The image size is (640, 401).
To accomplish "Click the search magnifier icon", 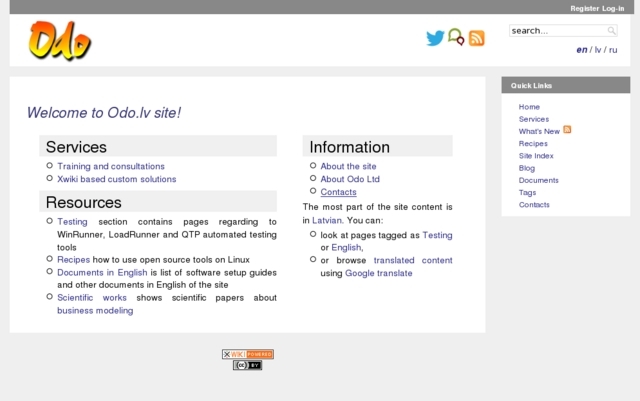I will tap(612, 31).
